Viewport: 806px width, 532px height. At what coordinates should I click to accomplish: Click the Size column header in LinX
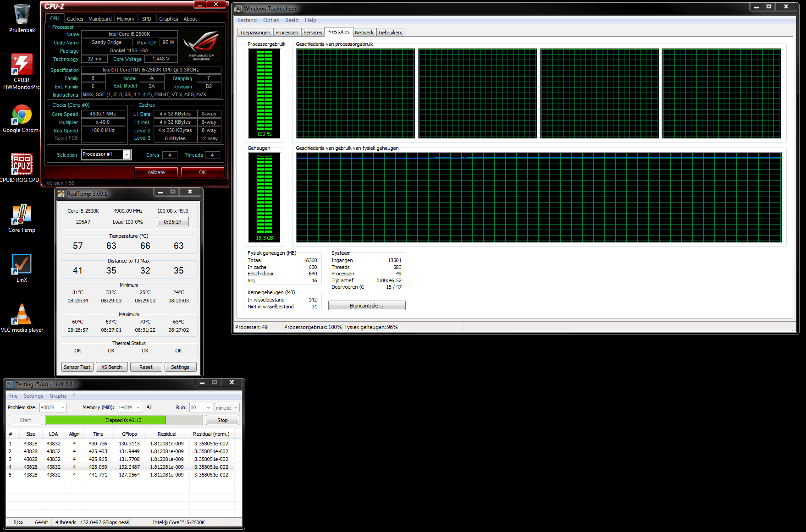tap(31, 434)
